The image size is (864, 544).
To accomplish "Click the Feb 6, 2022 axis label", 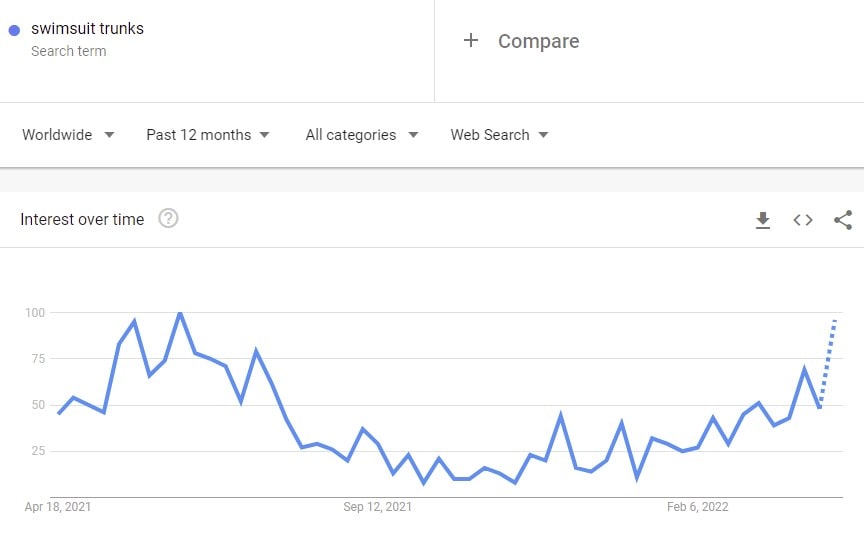I will click(698, 507).
